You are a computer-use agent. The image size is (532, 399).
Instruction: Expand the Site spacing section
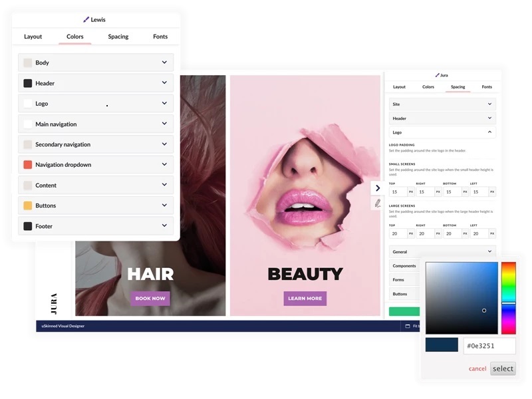[489, 104]
